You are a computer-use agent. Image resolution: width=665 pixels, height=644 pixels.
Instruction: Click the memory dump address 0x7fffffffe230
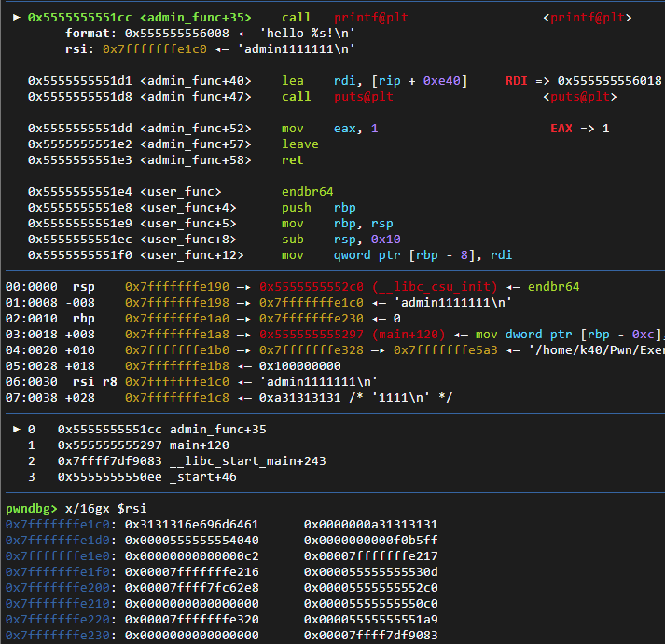pyautogui.click(x=58, y=635)
